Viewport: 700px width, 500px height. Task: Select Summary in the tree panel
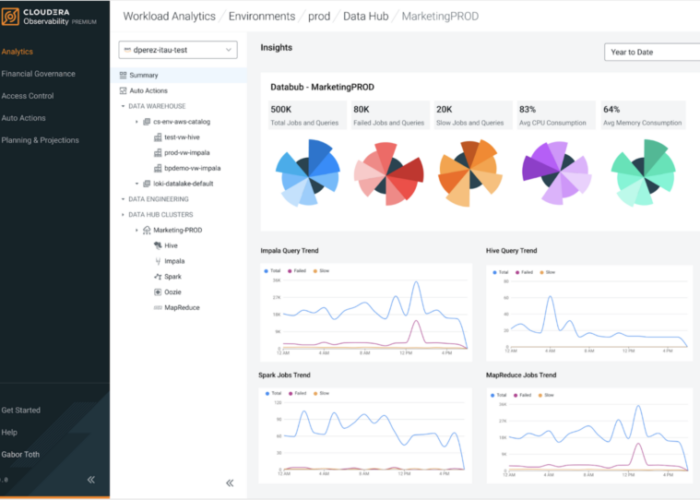point(179,75)
